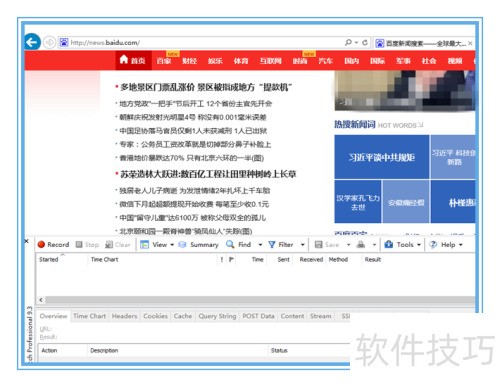Open the 视频 nav item
Viewport: 500px width, 387px height.
(455, 61)
